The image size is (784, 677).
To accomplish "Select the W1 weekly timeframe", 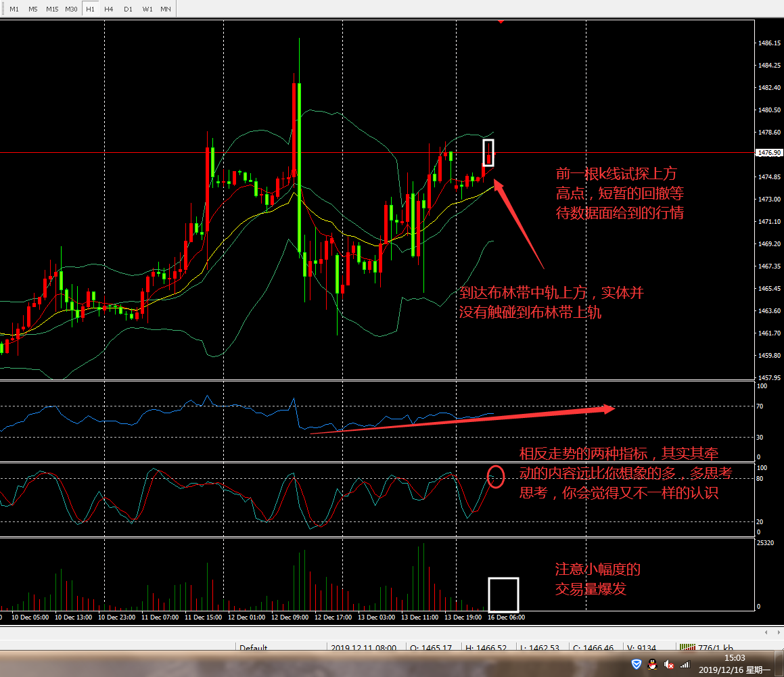I will coord(147,9).
